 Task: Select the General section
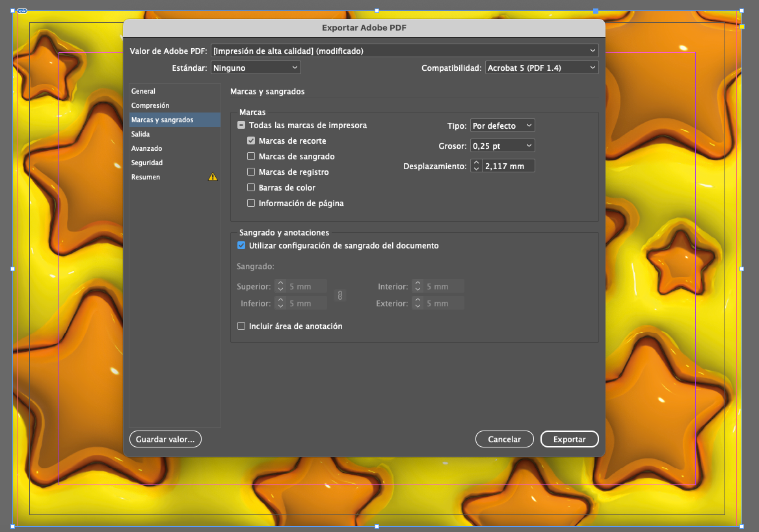point(175,91)
